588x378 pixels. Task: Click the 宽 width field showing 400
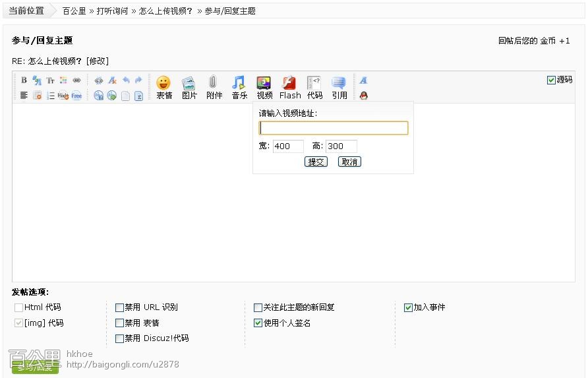click(x=288, y=146)
